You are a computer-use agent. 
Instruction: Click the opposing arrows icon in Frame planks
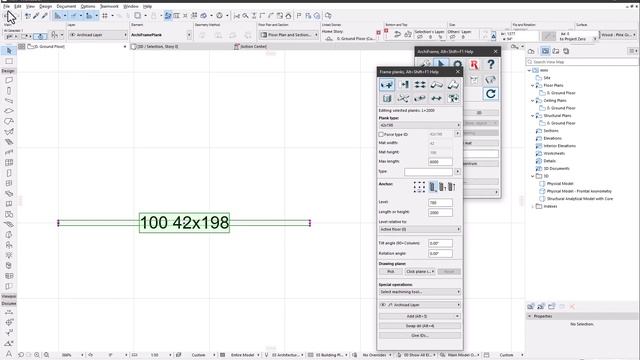click(420, 84)
